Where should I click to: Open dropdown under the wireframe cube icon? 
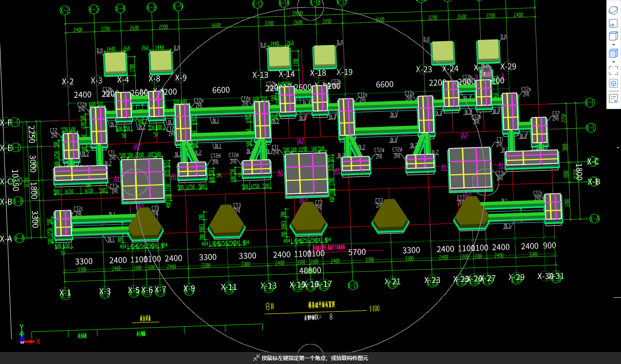click(x=613, y=44)
